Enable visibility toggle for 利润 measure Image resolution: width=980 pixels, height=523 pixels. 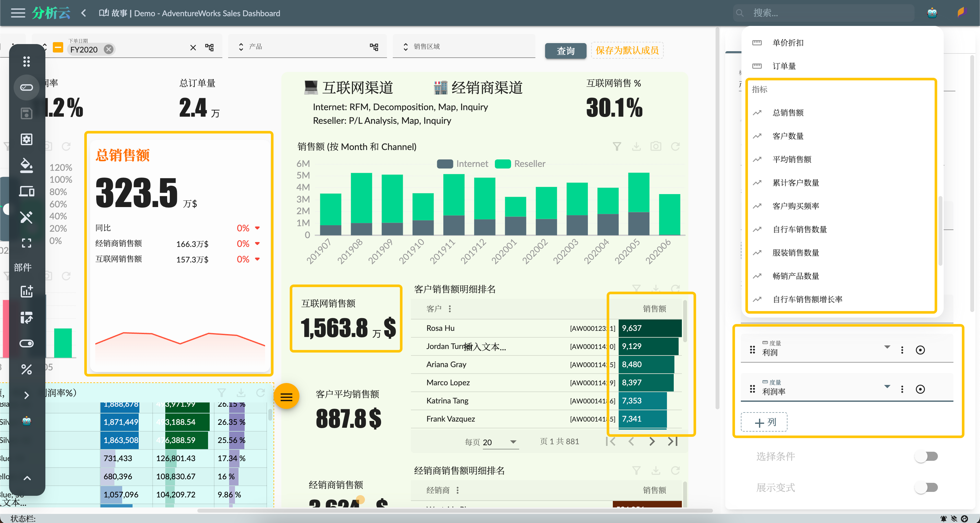(x=920, y=350)
